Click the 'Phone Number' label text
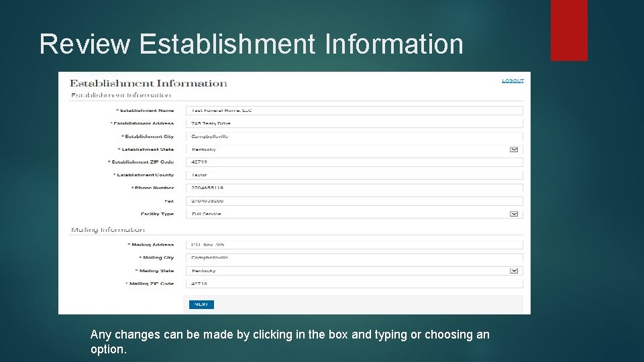The image size is (644, 362). 154,188
